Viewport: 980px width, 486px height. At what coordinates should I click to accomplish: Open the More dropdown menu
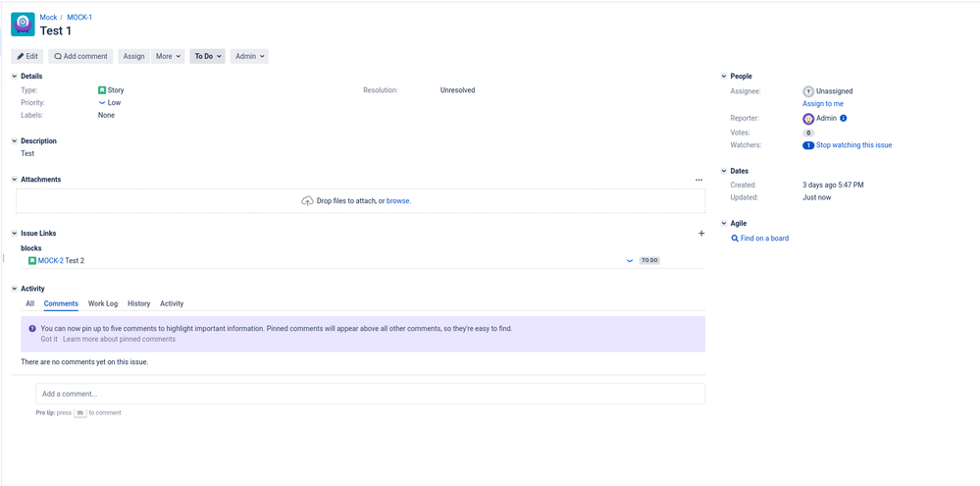coord(168,56)
